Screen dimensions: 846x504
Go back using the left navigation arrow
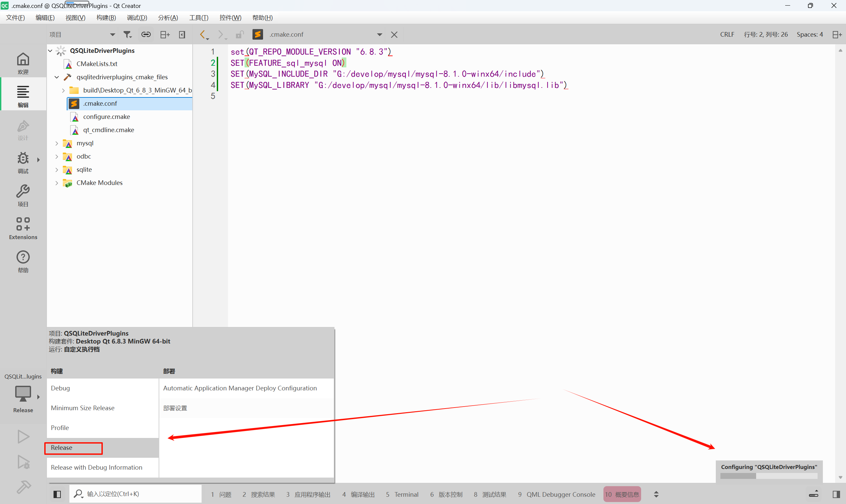[202, 34]
